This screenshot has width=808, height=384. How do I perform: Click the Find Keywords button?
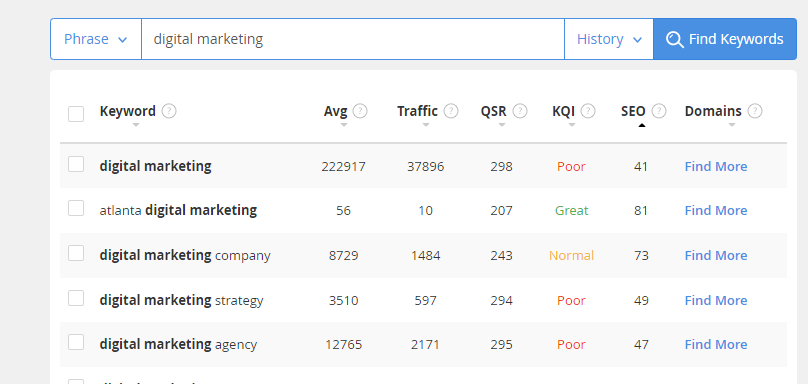pos(725,39)
